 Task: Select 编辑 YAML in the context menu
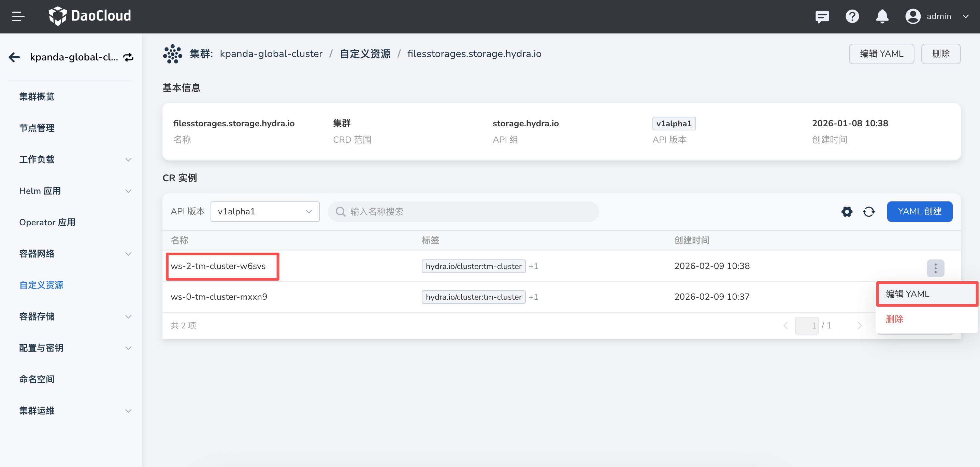click(907, 294)
